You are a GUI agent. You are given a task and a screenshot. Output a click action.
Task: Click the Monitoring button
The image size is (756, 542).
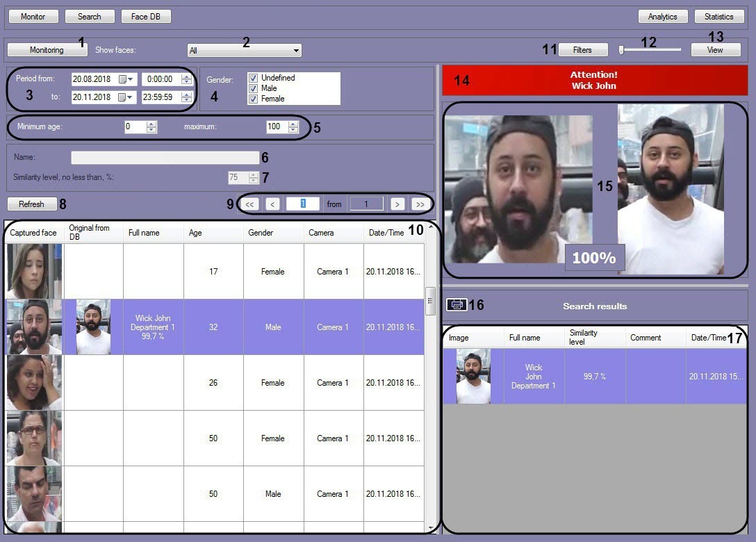[x=47, y=49]
